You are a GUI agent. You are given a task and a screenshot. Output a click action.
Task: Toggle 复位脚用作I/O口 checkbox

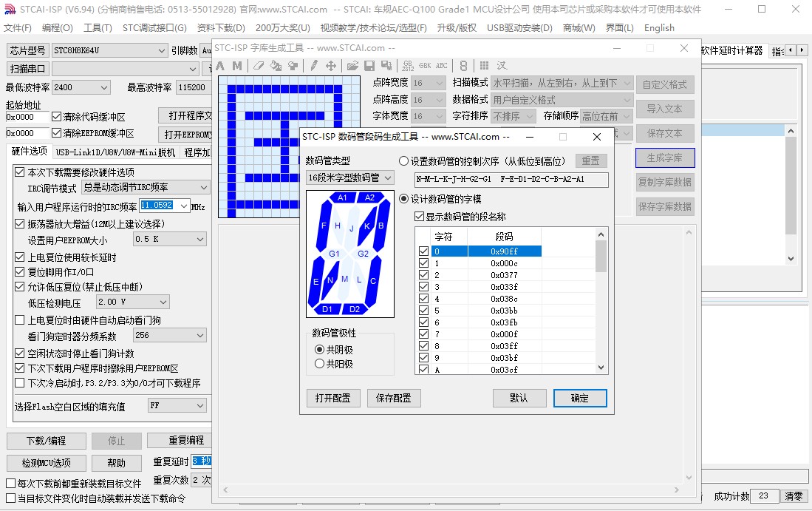[20, 272]
